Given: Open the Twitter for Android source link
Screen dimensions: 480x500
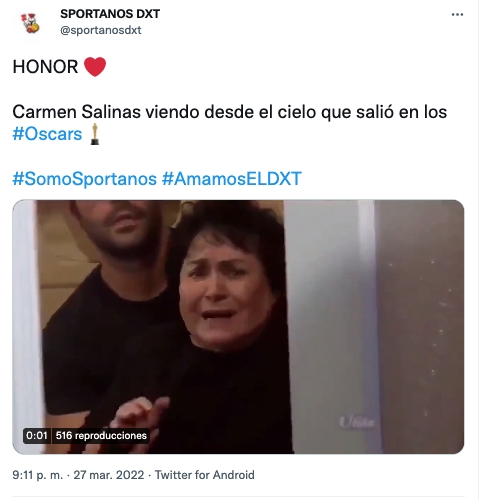Looking at the screenshot, I should 205,475.
